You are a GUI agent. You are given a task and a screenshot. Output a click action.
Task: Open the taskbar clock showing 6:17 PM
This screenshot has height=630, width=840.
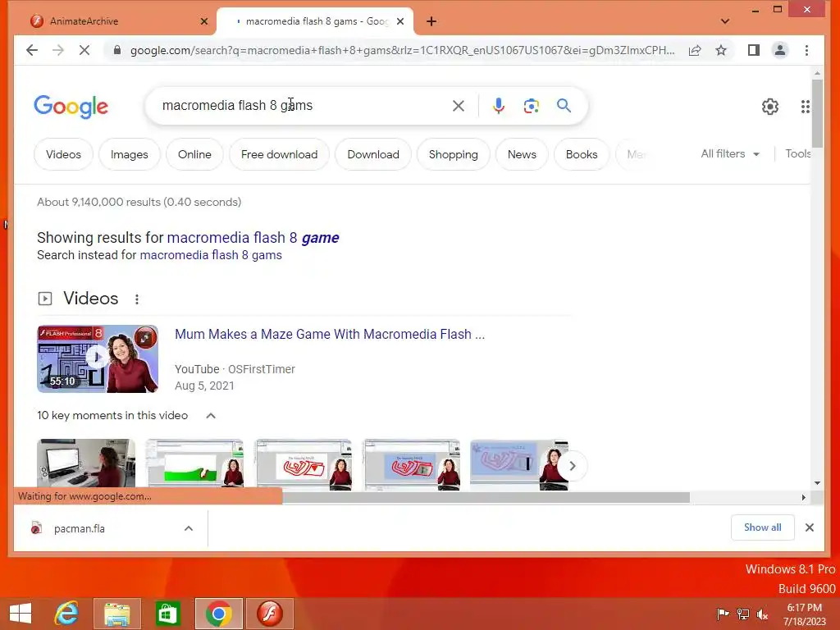click(x=804, y=614)
